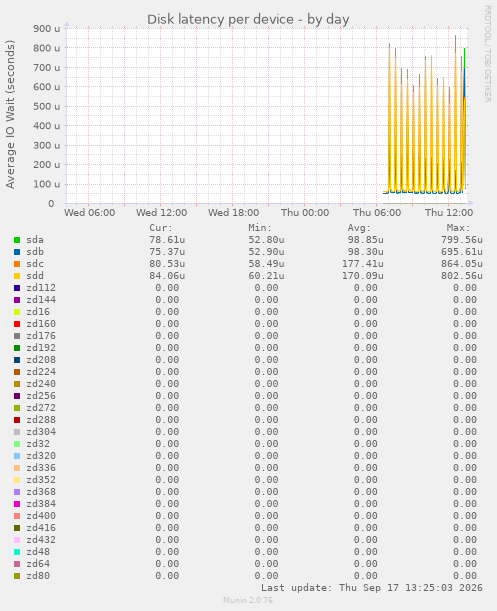Click the sdc Max value 864.05u

pos(462,264)
